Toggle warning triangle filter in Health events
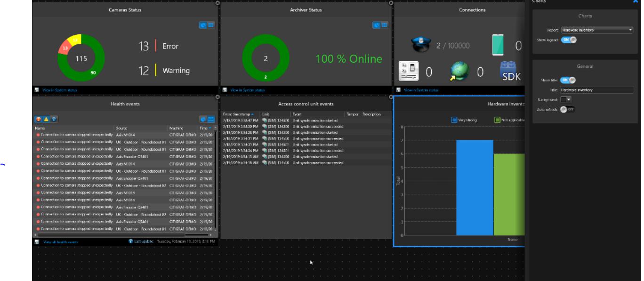 coord(46,119)
